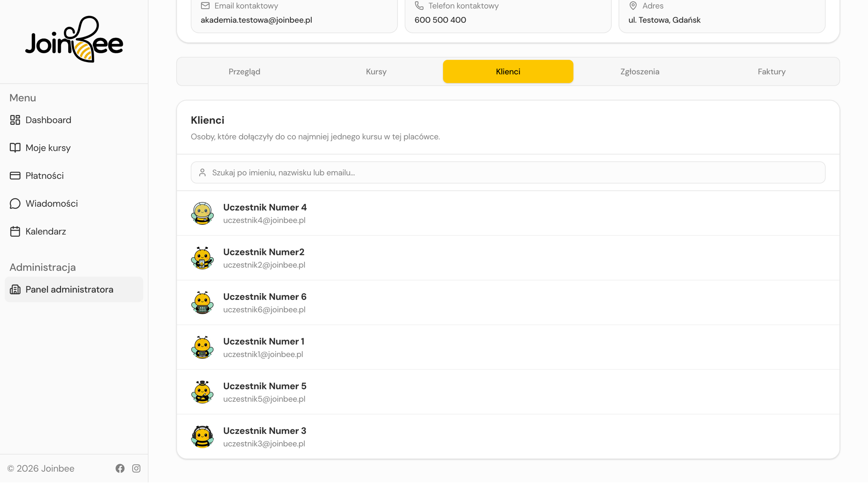The height and width of the screenshot is (483, 868).
Task: Focus the client search field
Action: (x=508, y=172)
